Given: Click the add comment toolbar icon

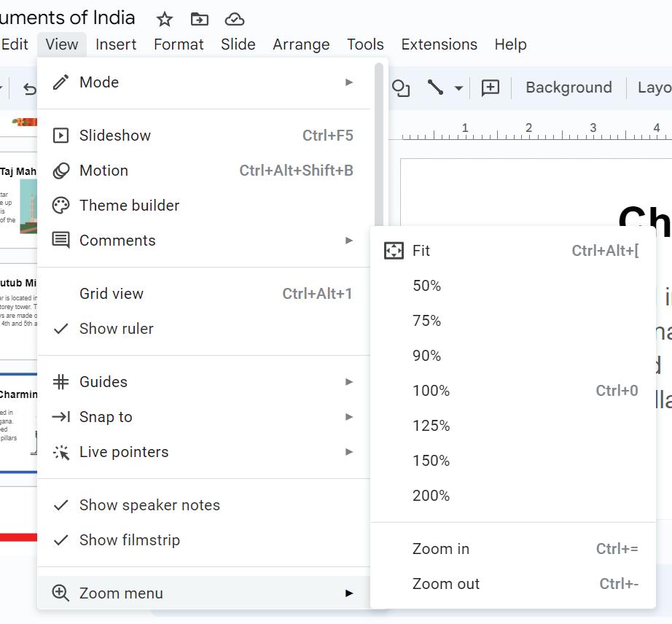Looking at the screenshot, I should [x=491, y=87].
